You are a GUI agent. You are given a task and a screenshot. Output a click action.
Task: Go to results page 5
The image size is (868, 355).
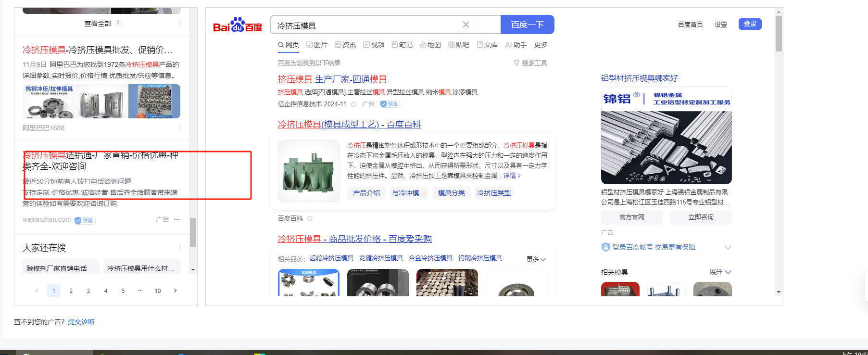click(x=123, y=291)
